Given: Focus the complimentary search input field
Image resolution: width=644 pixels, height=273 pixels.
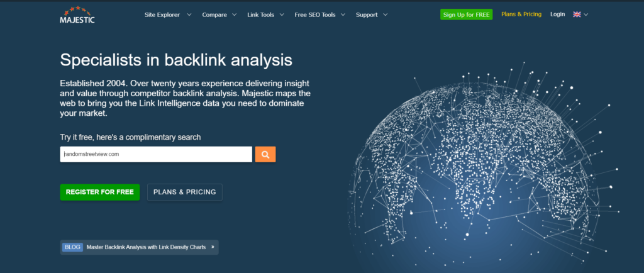Looking at the screenshot, I should 156,154.
